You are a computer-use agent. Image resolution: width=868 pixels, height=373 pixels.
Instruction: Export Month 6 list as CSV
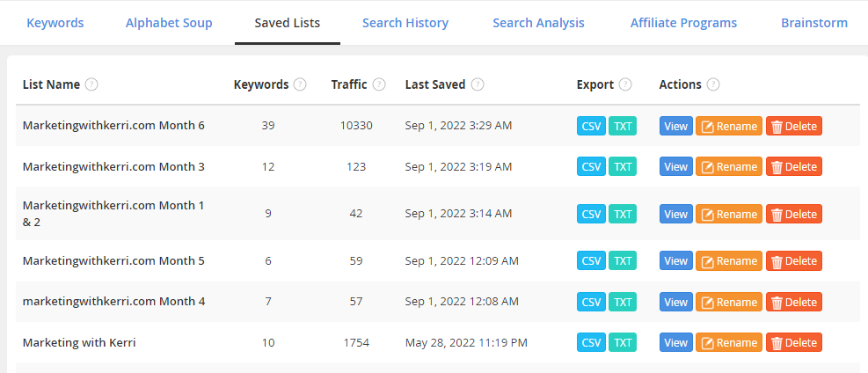pyautogui.click(x=591, y=126)
